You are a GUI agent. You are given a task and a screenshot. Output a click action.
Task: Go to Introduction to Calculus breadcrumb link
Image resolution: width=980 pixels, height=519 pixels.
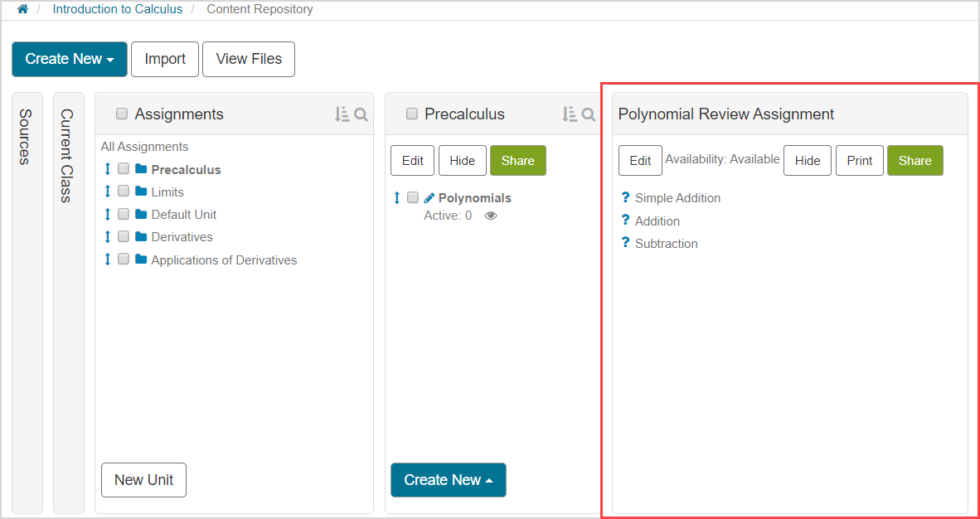[x=117, y=9]
